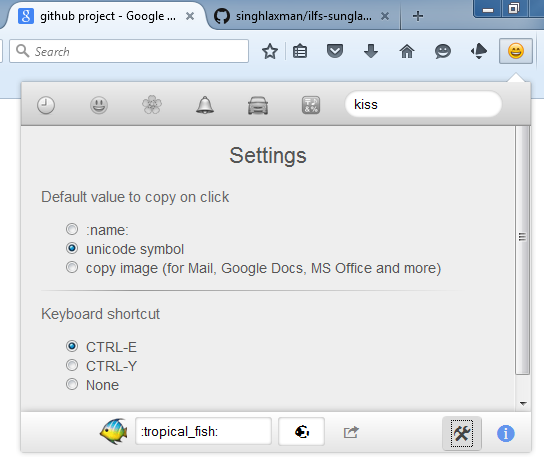
Task: Select the CTRL-Y keyboard shortcut
Action: point(72,365)
